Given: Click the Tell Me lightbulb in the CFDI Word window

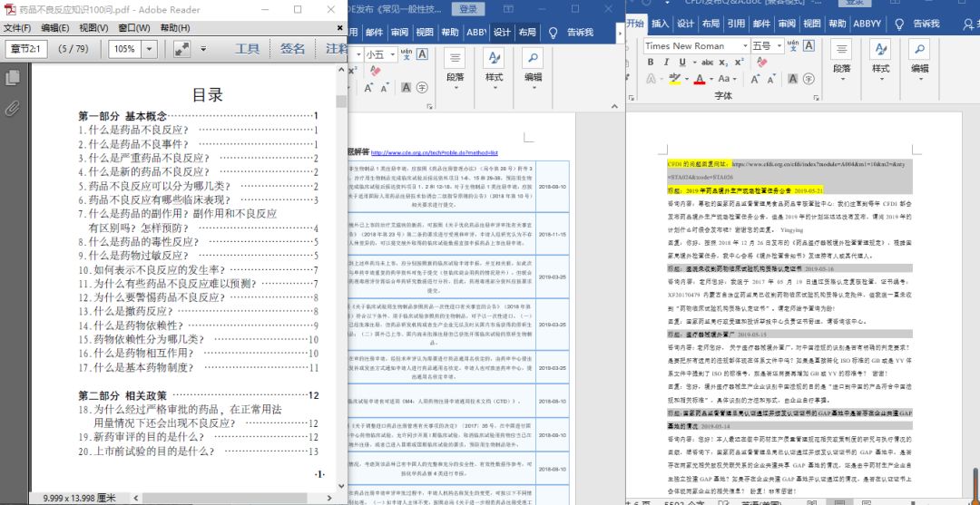Looking at the screenshot, I should point(899,24).
